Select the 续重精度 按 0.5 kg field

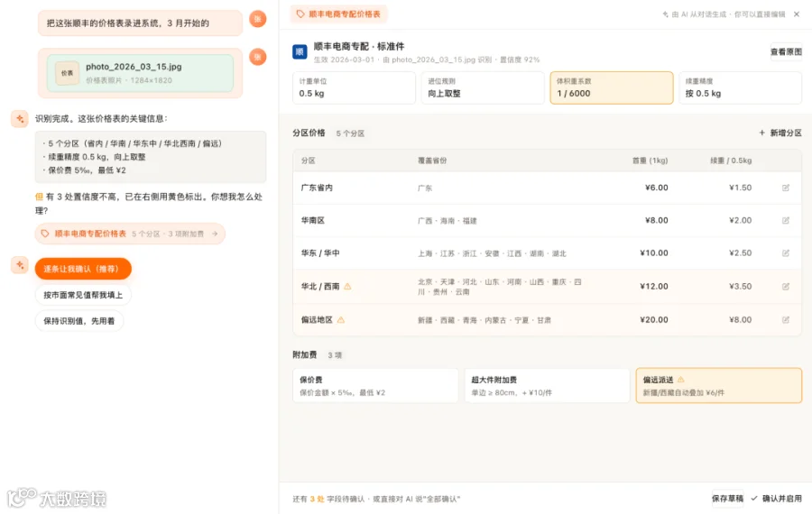pyautogui.click(x=741, y=88)
